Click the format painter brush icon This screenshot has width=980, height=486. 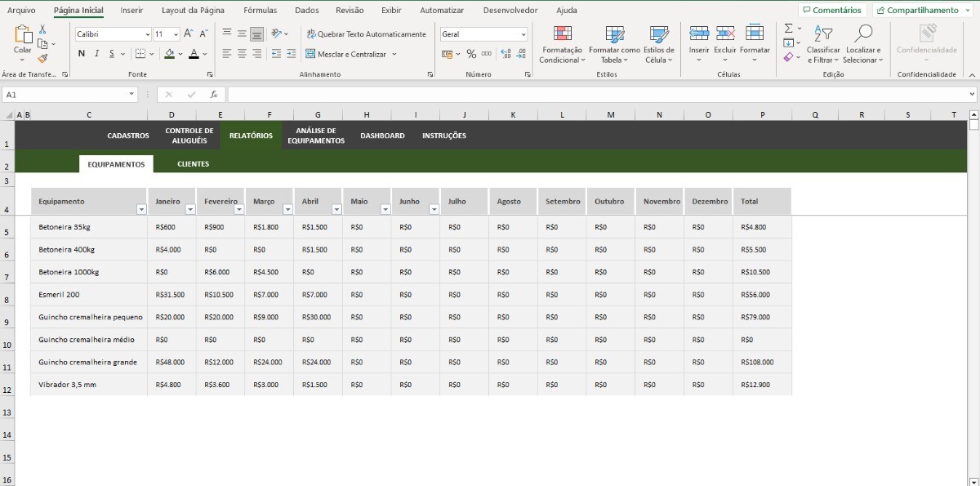tap(42, 58)
